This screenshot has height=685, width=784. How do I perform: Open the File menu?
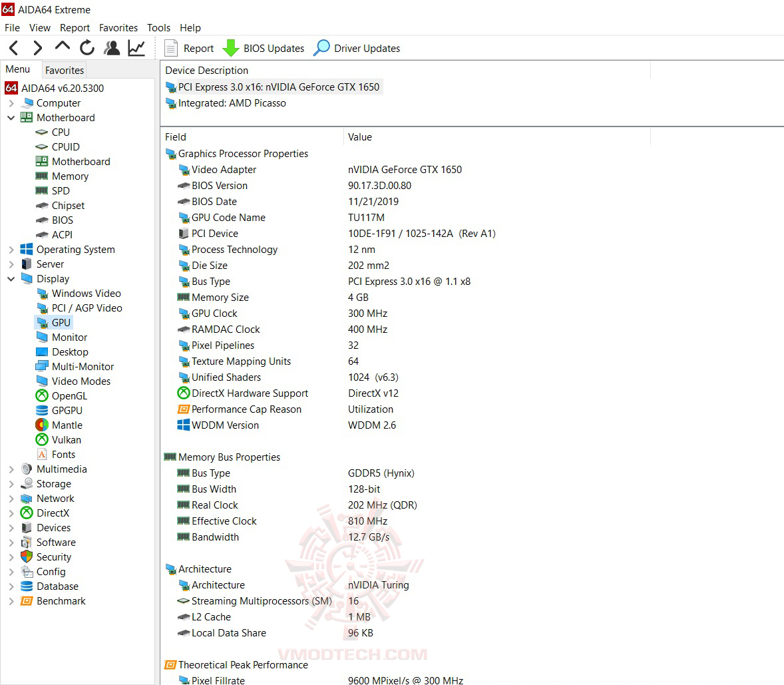pyautogui.click(x=12, y=27)
